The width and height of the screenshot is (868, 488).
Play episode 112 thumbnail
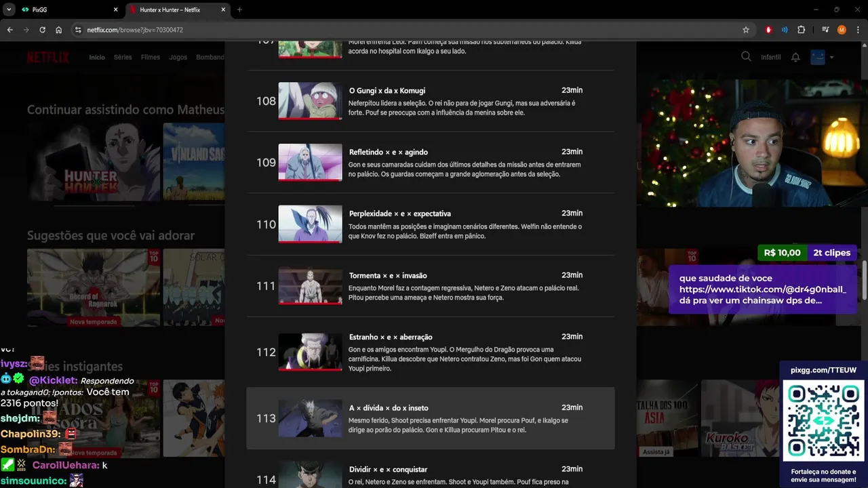(x=310, y=352)
